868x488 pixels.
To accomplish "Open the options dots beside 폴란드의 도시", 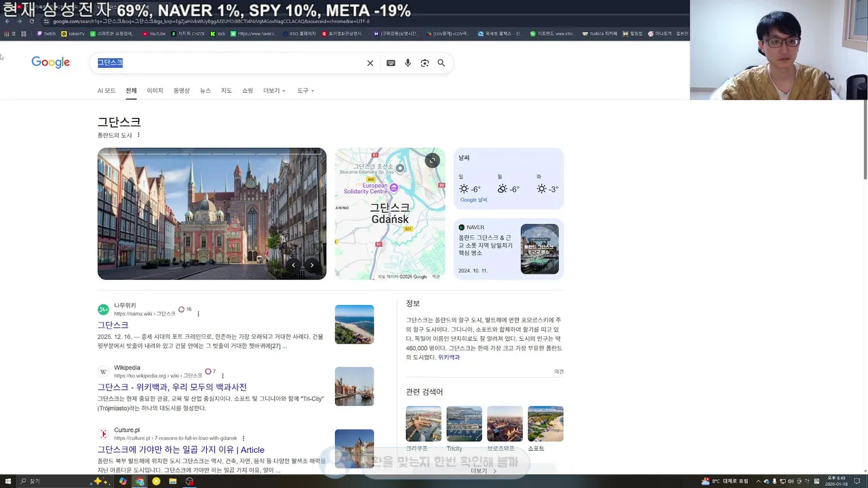I will pyautogui.click(x=138, y=135).
